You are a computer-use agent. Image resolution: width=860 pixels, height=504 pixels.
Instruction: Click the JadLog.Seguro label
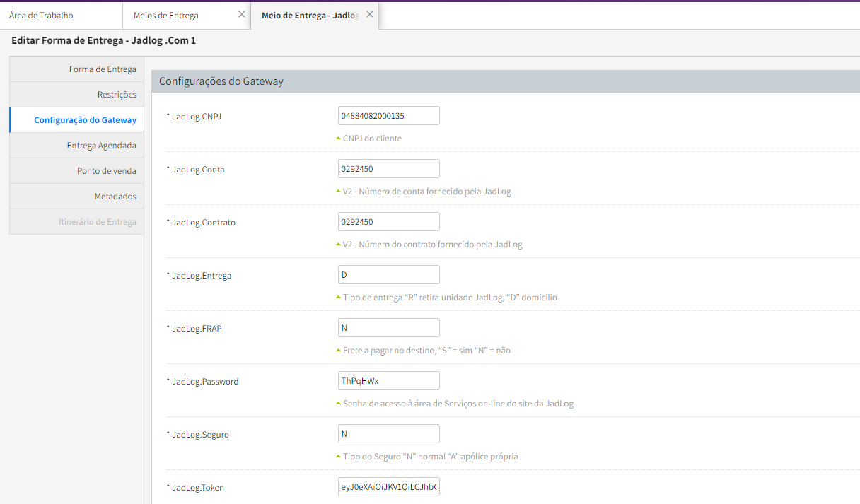tap(200, 435)
